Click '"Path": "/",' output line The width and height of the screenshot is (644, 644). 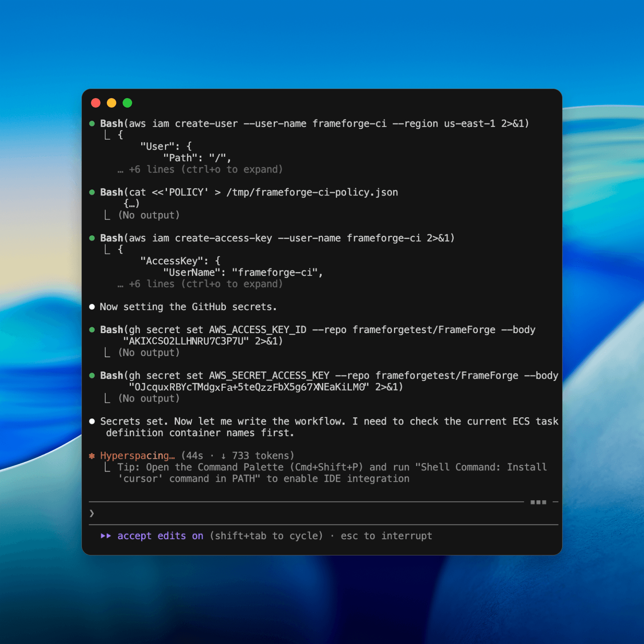click(197, 158)
